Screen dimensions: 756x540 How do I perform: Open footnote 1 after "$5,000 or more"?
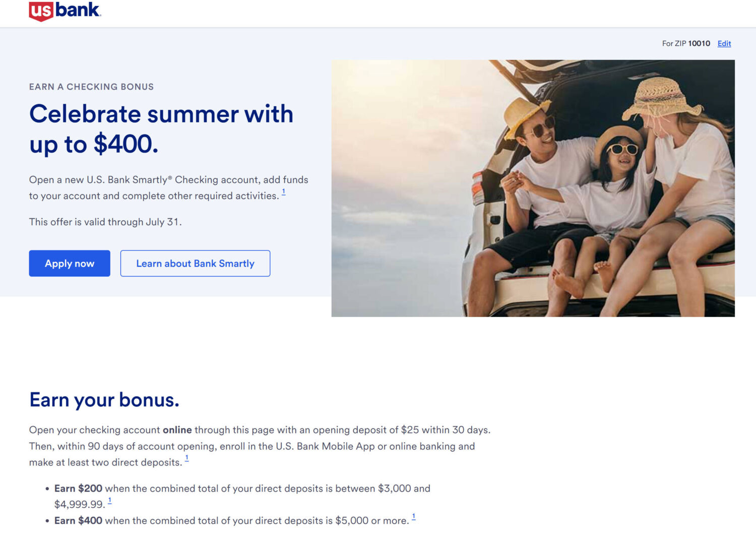click(414, 517)
